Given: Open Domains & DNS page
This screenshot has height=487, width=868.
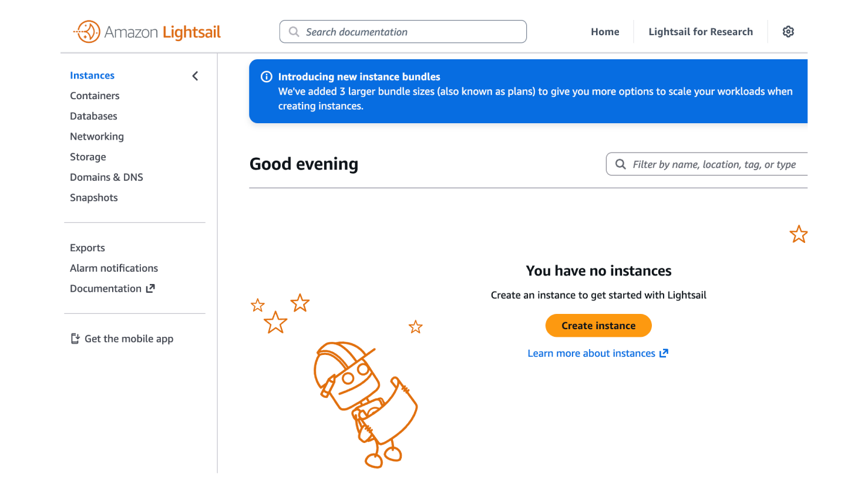Looking at the screenshot, I should [106, 177].
